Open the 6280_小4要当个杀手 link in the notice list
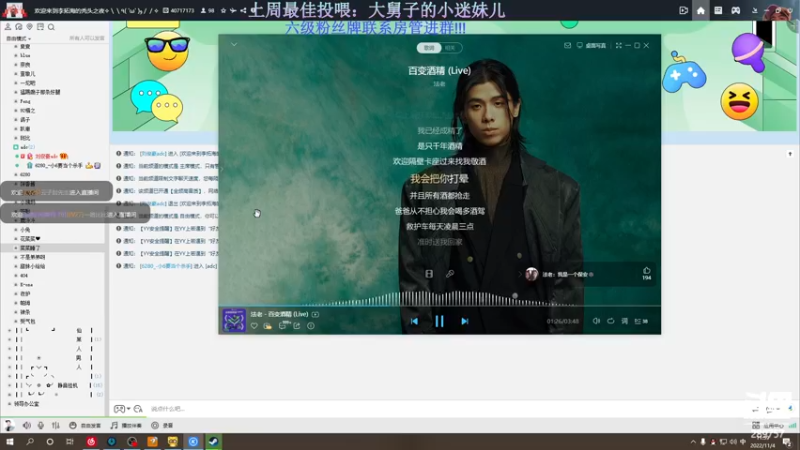The height and width of the screenshot is (450, 800). tap(166, 266)
